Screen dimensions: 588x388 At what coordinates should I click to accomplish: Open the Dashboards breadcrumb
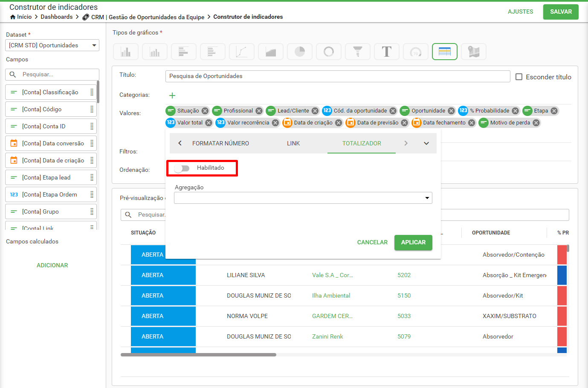(57, 17)
